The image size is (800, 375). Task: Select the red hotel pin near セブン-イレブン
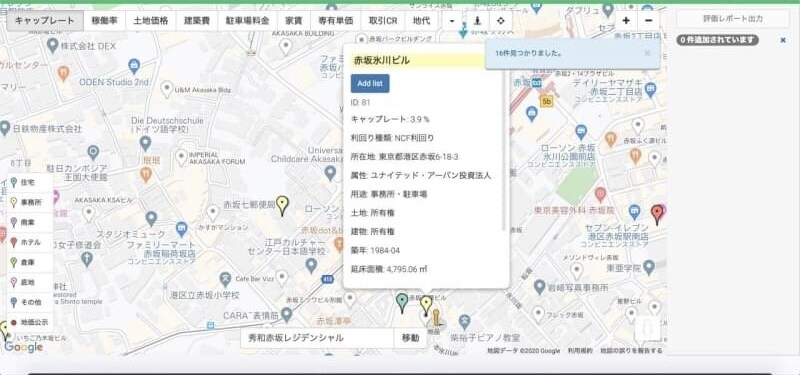[658, 214]
